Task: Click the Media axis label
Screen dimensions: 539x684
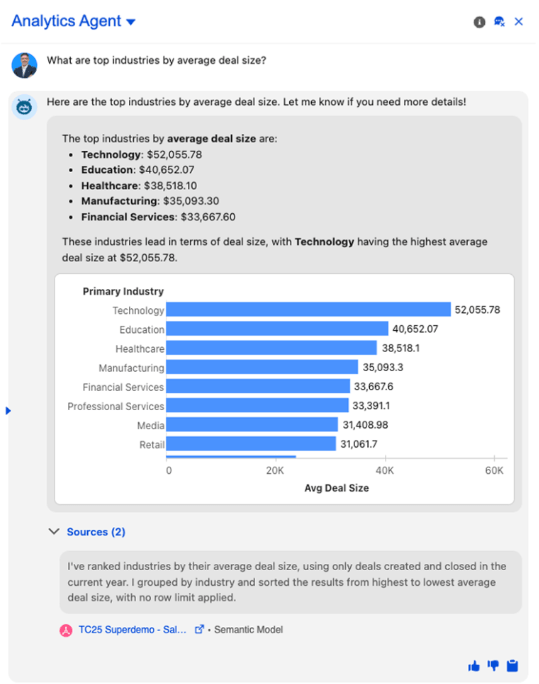Action: (150, 426)
